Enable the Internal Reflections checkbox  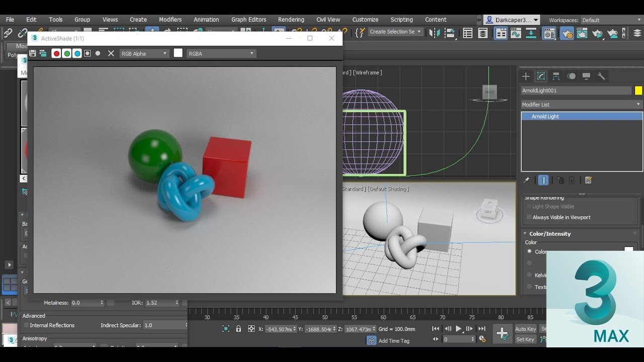pyautogui.click(x=26, y=325)
